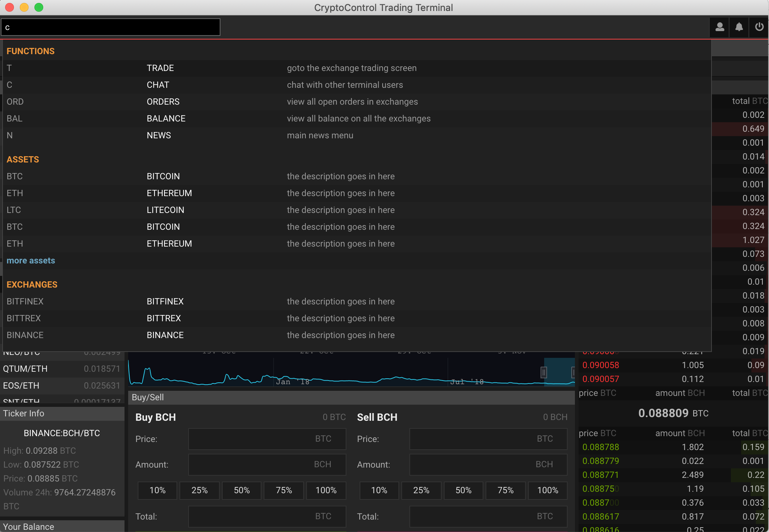Click the Buy BCH Total field
Viewport: 769px width, 532px height.
tap(267, 517)
